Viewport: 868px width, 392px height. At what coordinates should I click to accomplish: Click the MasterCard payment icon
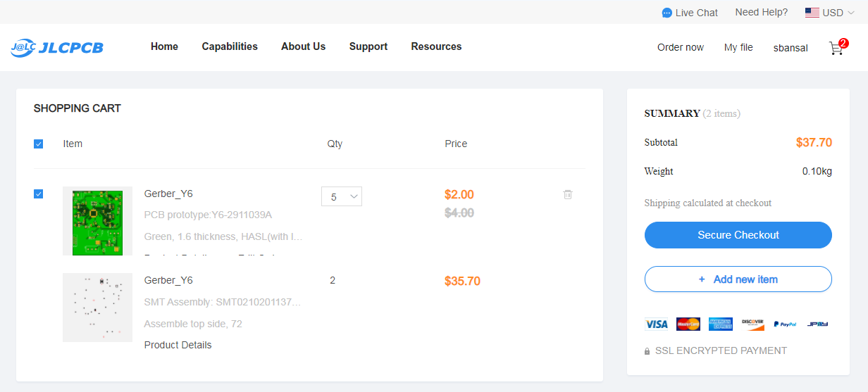pos(688,324)
